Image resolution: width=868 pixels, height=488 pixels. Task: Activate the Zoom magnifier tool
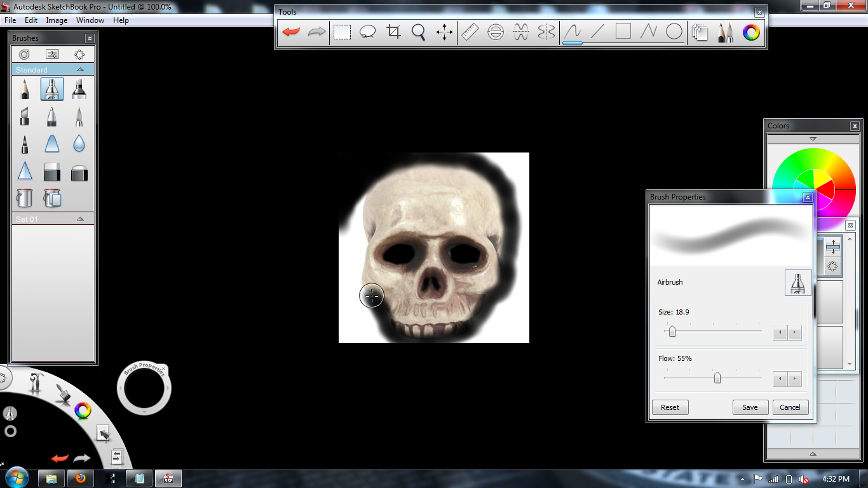(x=418, y=32)
